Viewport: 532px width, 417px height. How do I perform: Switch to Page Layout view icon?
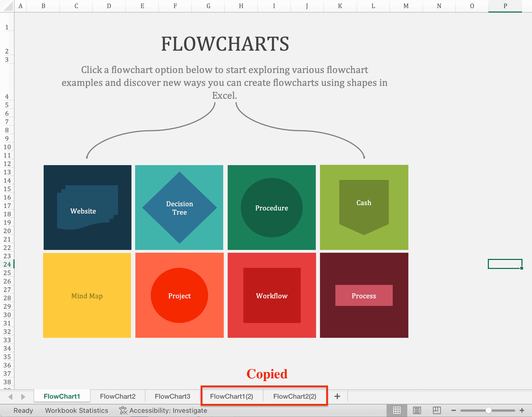[417, 410]
